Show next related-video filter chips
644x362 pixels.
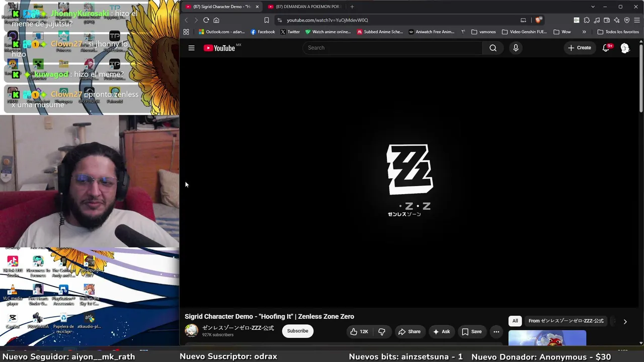[x=625, y=321]
